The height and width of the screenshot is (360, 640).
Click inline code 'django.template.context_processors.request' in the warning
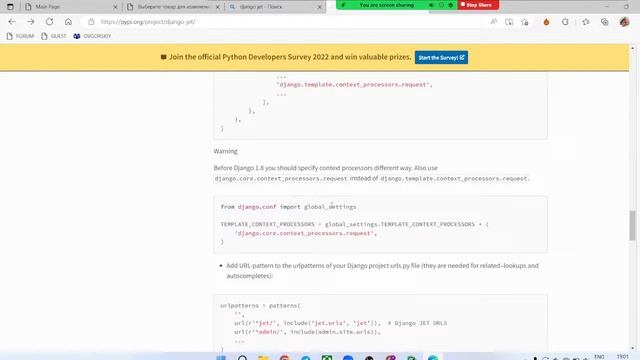tap(454, 179)
